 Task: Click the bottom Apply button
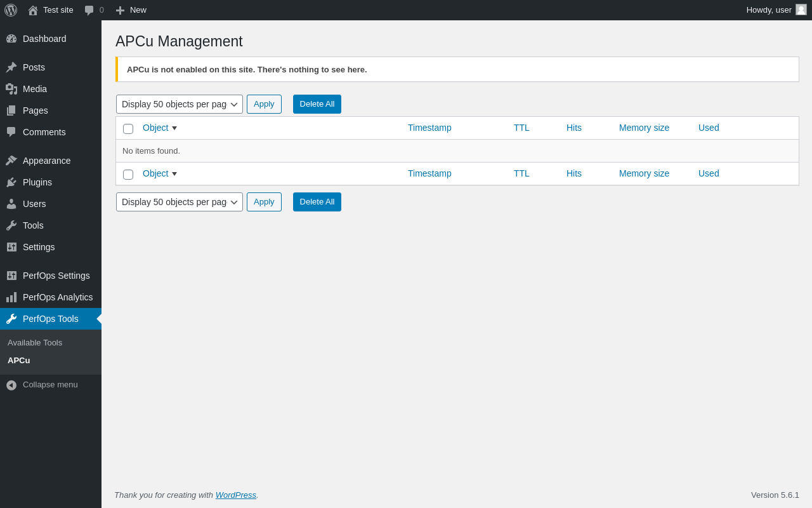pyautogui.click(x=264, y=202)
